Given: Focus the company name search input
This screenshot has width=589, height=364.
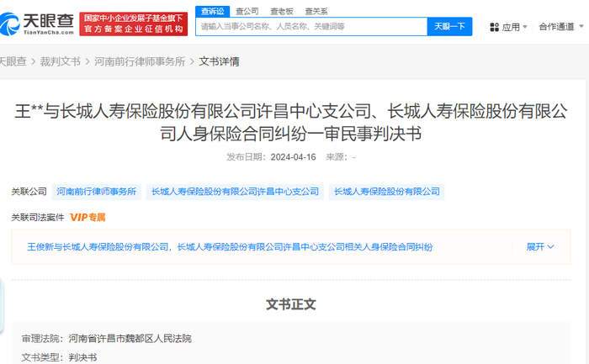Looking at the screenshot, I should (311, 27).
